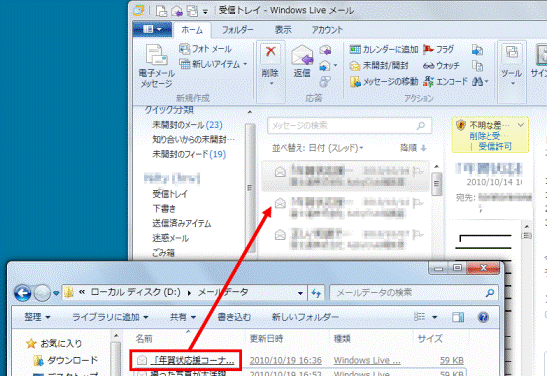
Task: Click the send/receive quick access icon
Action: [x=192, y=11]
